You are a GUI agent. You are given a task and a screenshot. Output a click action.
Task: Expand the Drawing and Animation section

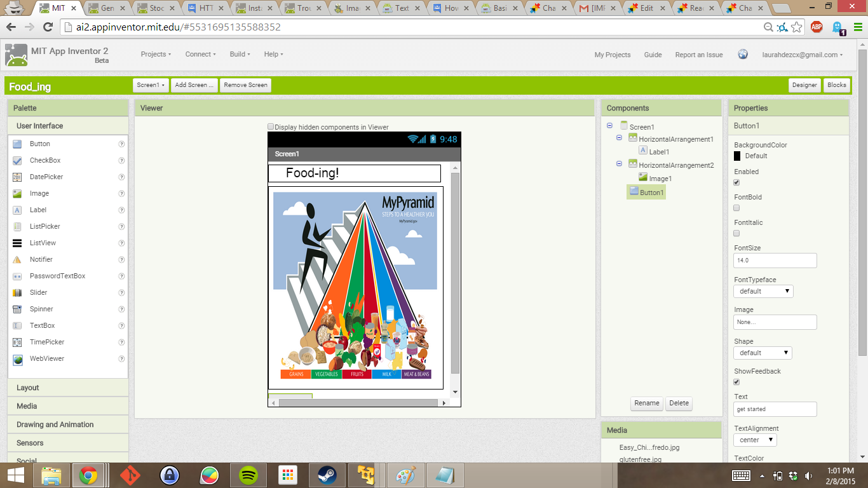tap(68, 424)
